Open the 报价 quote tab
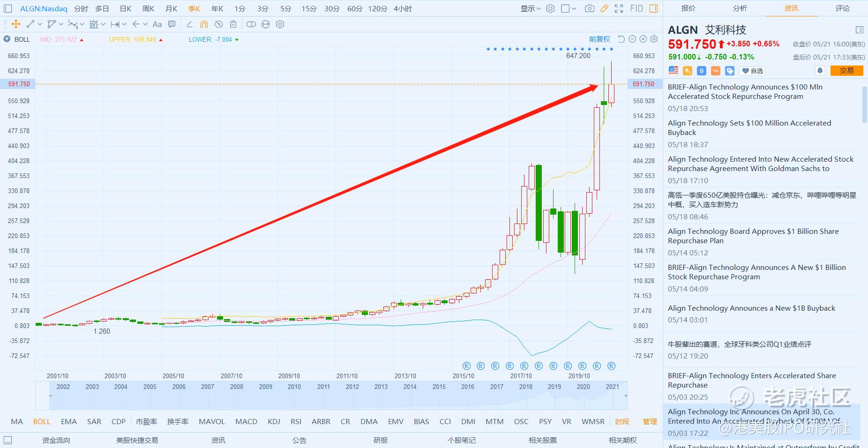This screenshot has height=448, width=868. (x=688, y=8)
